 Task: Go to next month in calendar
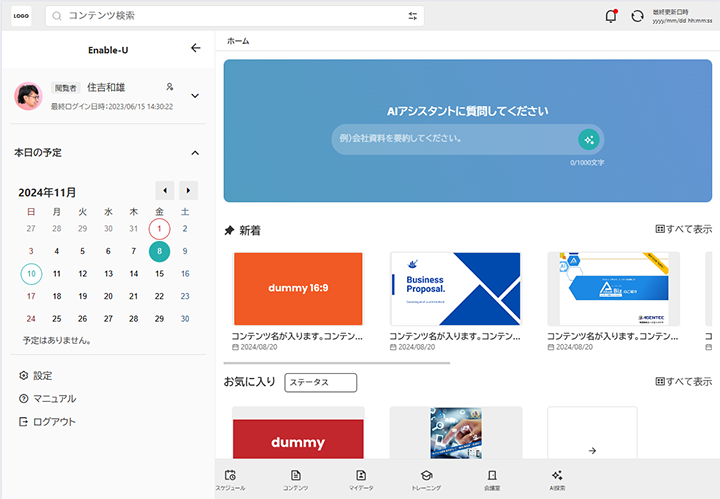coord(188,191)
